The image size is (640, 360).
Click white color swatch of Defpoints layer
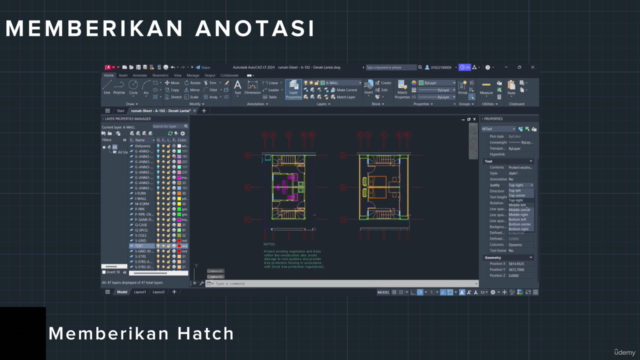(x=179, y=146)
